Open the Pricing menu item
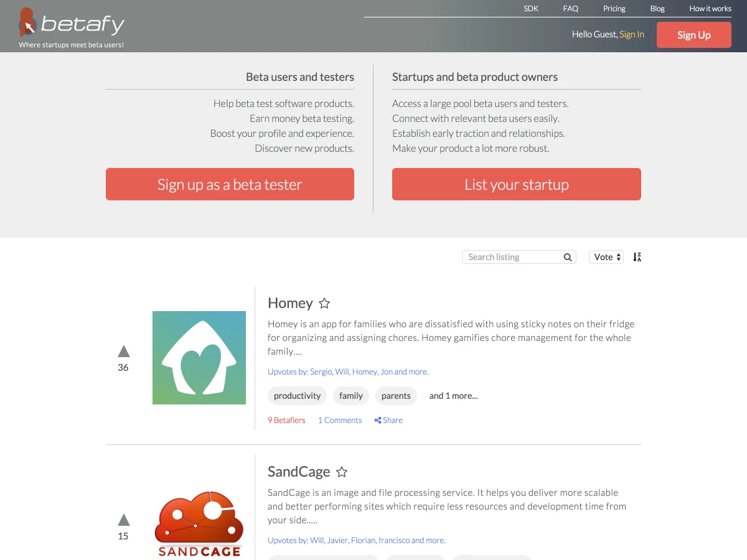The image size is (747, 560). 614,9
